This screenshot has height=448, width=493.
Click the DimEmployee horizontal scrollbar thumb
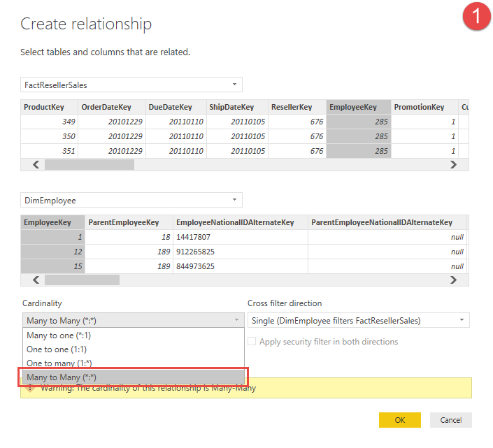[x=82, y=280]
